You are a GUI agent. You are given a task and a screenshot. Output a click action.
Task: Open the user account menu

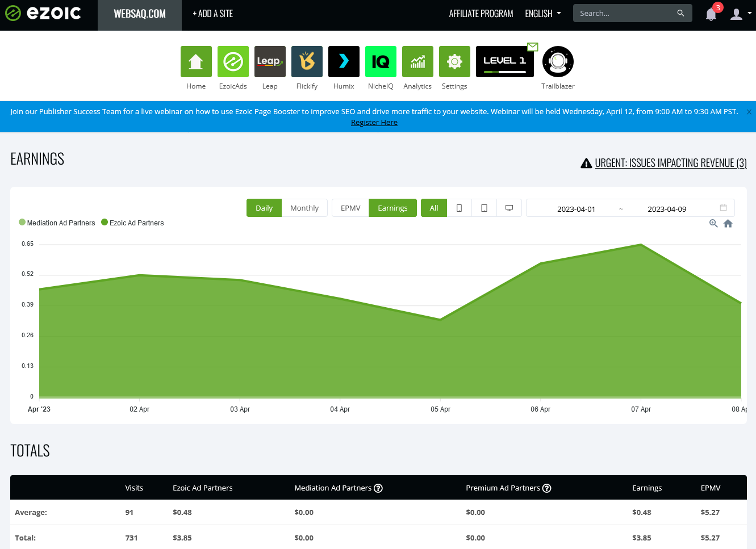pos(740,14)
